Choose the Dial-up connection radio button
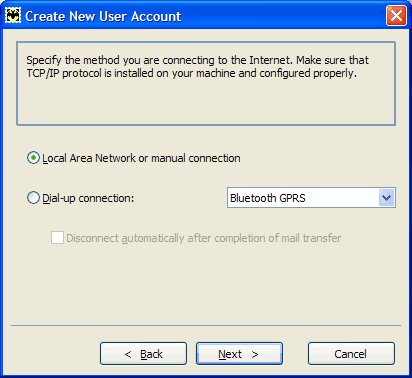The width and height of the screenshot is (412, 378). pos(33,198)
